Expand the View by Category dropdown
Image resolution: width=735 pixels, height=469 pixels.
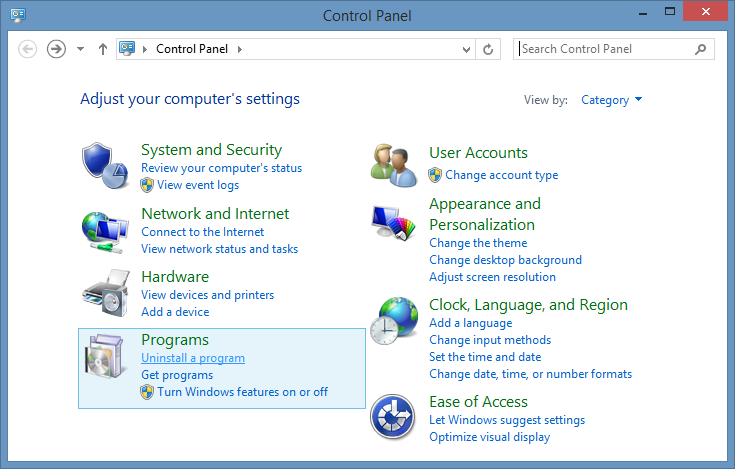coord(611,100)
